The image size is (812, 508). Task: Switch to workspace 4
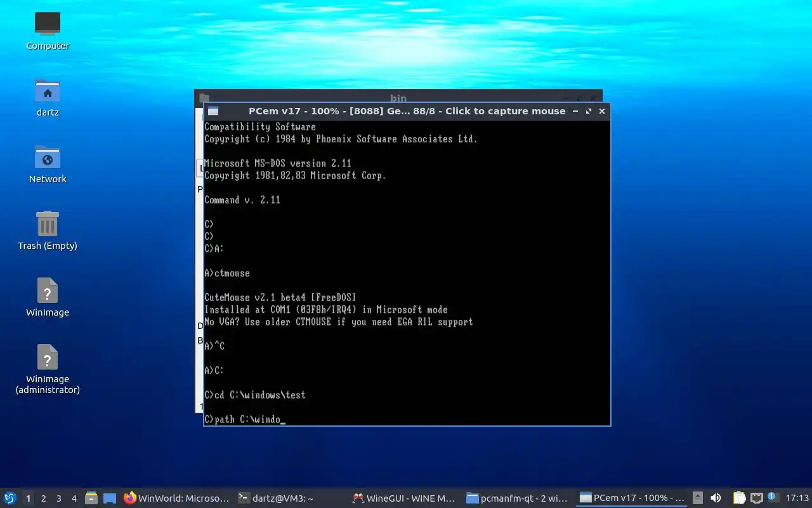(74, 498)
